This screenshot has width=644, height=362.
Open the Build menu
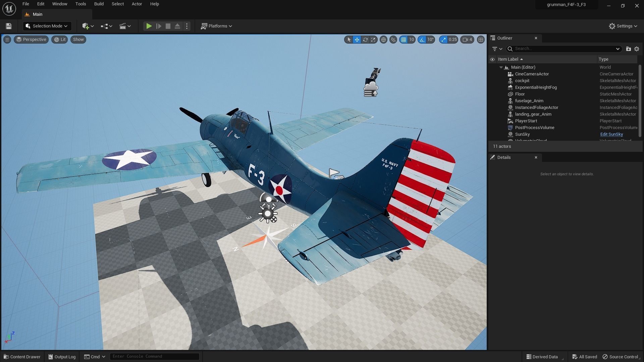pos(99,4)
